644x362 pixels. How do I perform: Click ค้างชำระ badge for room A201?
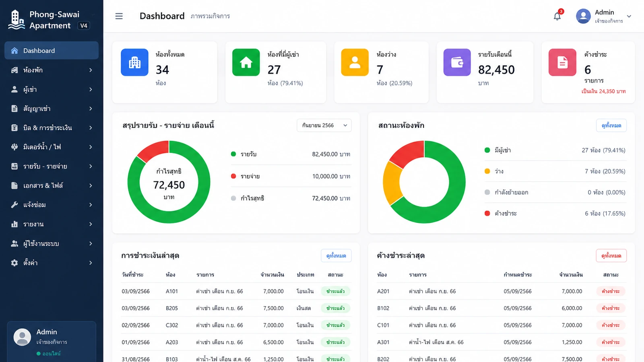coord(611,291)
